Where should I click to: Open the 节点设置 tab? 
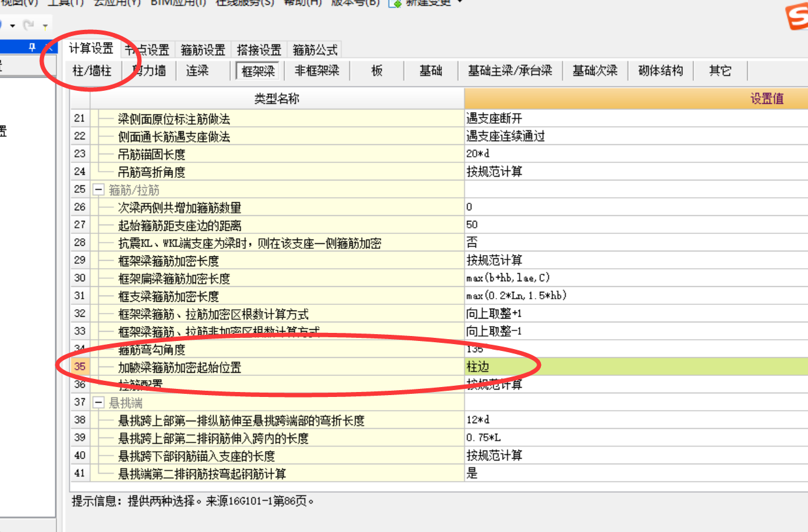[146, 50]
